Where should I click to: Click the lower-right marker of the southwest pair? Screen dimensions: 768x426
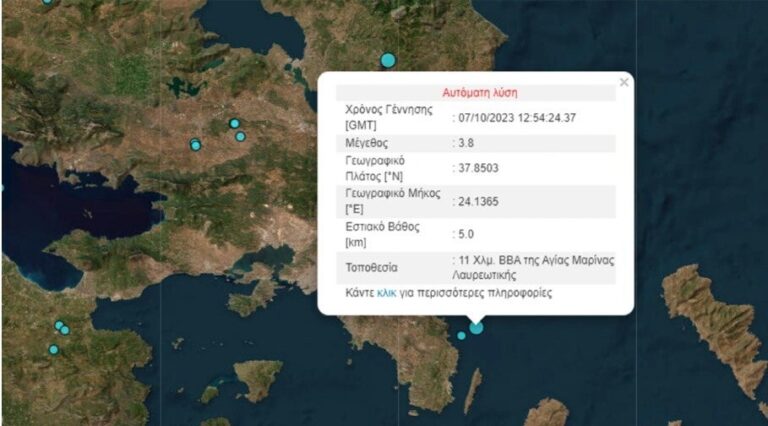point(65,330)
